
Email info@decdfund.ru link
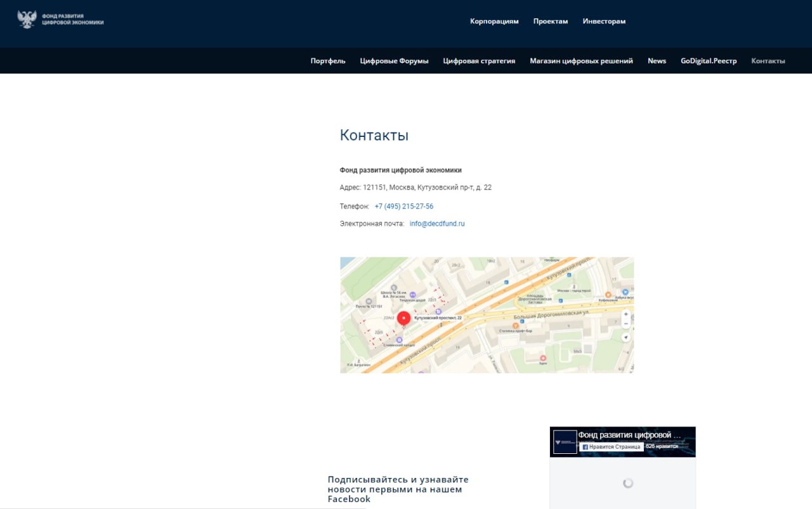point(437,224)
